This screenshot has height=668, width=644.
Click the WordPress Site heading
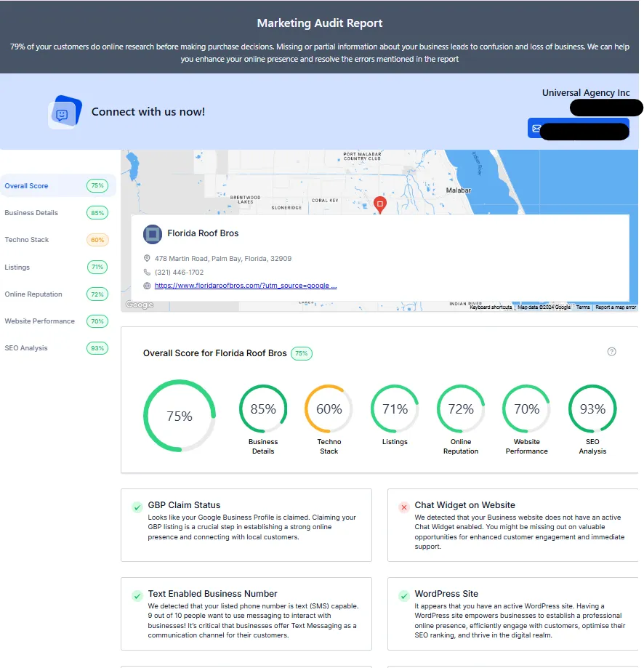[446, 593]
